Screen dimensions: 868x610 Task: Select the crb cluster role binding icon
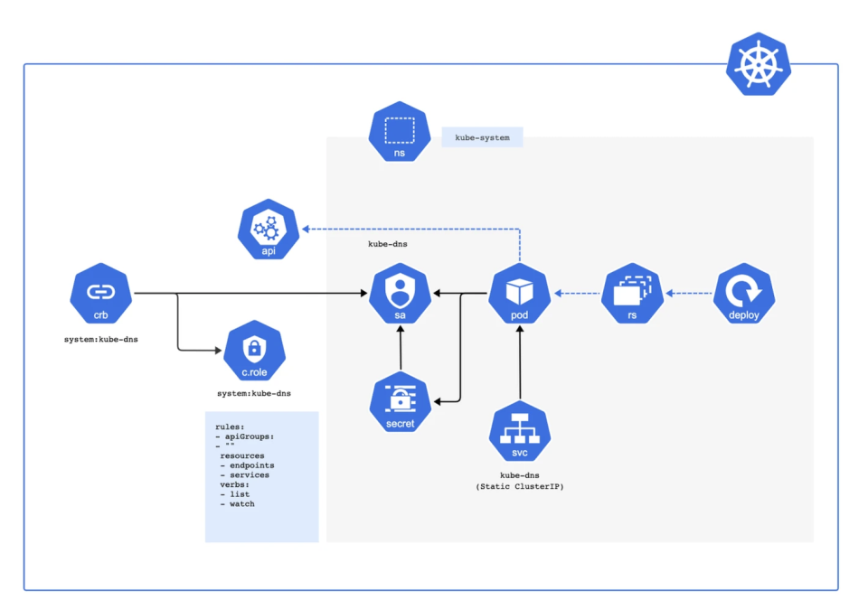[x=99, y=294]
